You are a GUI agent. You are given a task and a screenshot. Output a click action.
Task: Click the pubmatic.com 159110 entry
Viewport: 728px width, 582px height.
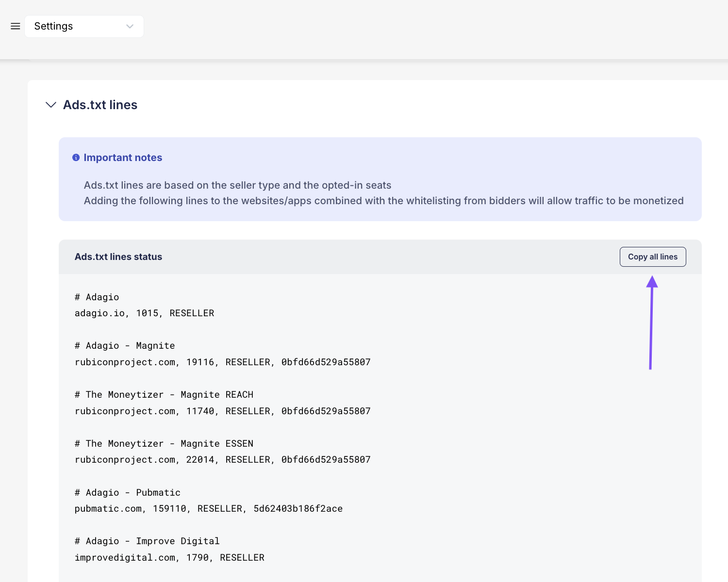tap(209, 509)
